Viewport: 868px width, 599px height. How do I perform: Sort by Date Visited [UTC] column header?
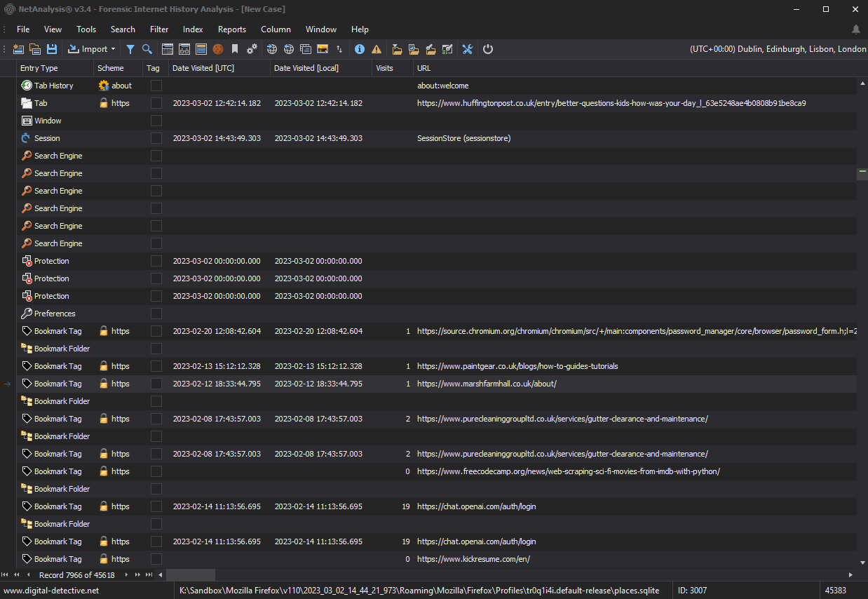(x=219, y=68)
